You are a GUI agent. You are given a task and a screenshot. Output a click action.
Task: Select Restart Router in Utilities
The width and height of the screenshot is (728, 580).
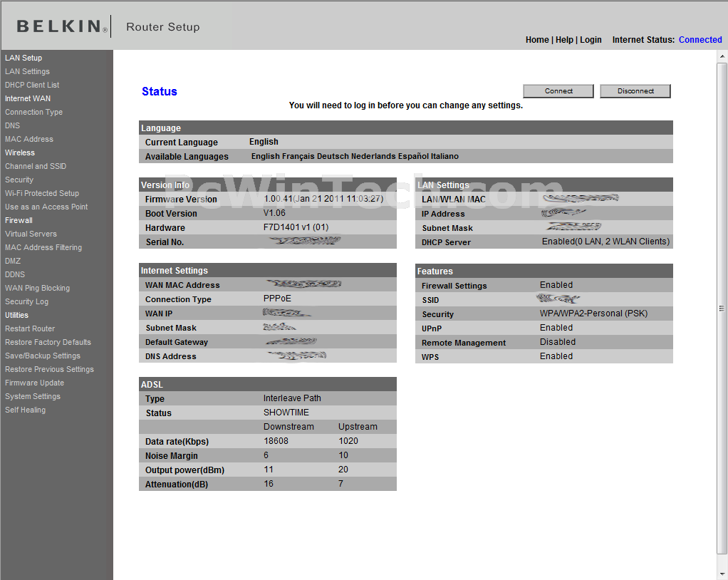(30, 328)
